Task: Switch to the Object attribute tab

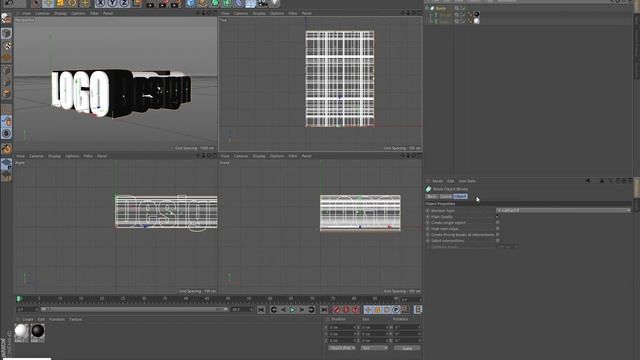Action: [460, 196]
